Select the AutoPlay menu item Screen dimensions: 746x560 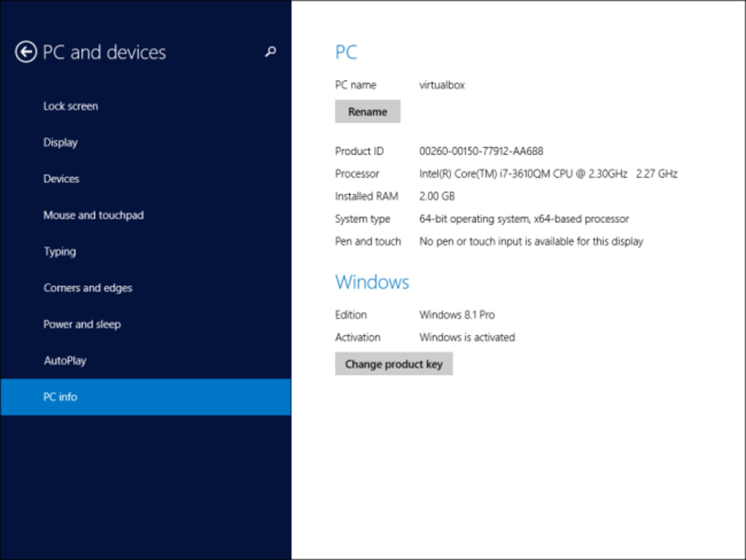[65, 361]
